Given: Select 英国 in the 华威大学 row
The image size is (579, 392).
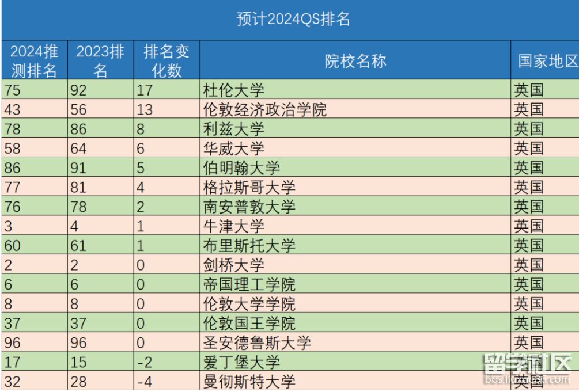Looking at the screenshot, I should pyautogui.click(x=529, y=149).
